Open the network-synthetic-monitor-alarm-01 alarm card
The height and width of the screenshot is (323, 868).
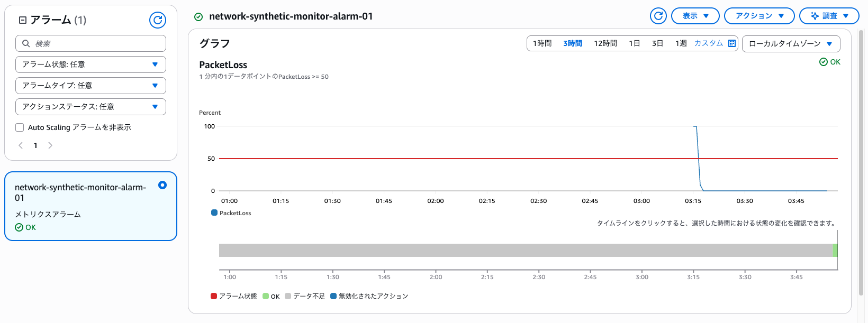(91, 206)
